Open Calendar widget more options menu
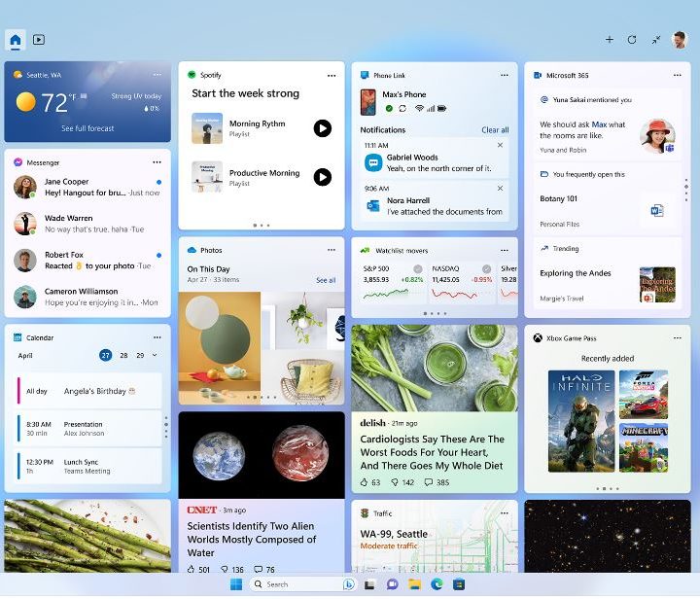Screen dimensions: 700x599 tap(157, 337)
